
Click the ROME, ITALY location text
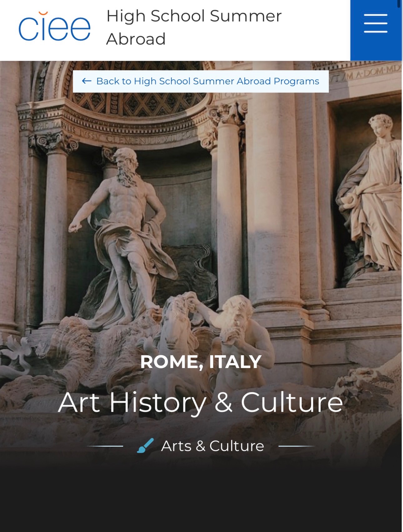pyautogui.click(x=201, y=362)
